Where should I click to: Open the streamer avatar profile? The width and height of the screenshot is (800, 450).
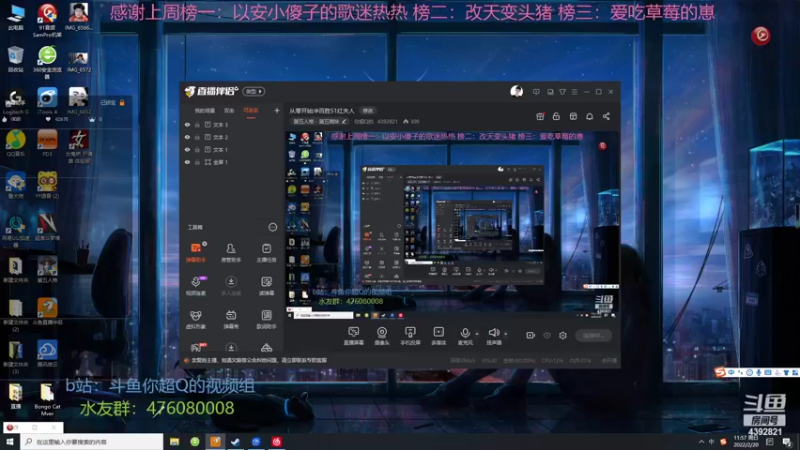516,91
